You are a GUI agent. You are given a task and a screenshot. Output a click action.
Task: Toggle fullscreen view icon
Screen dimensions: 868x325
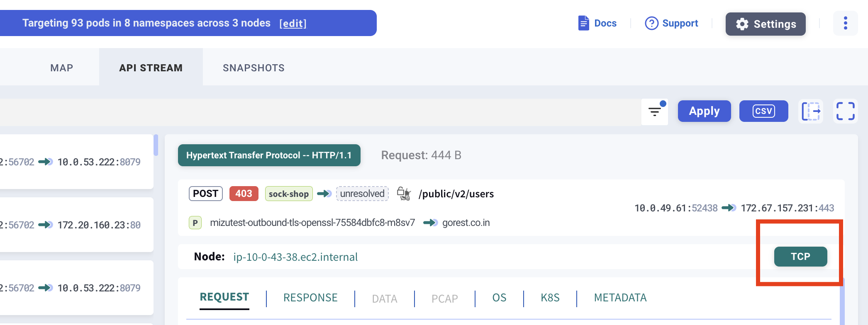coord(845,111)
